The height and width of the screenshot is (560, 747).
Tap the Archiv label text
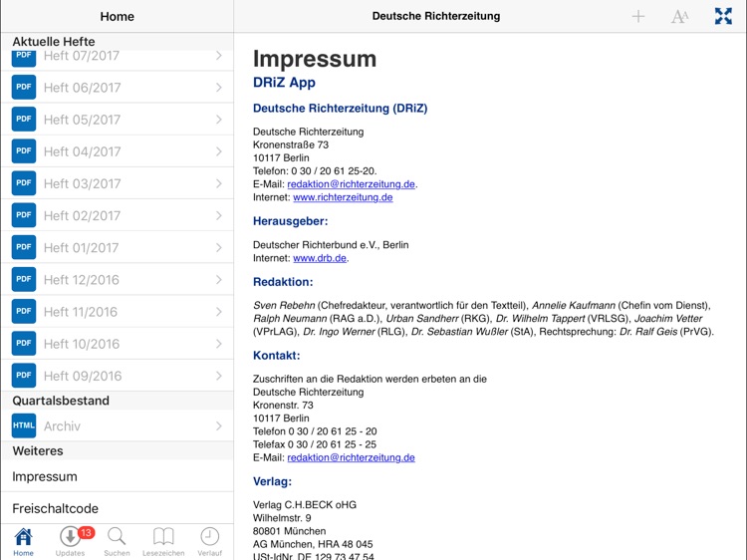coord(62,426)
